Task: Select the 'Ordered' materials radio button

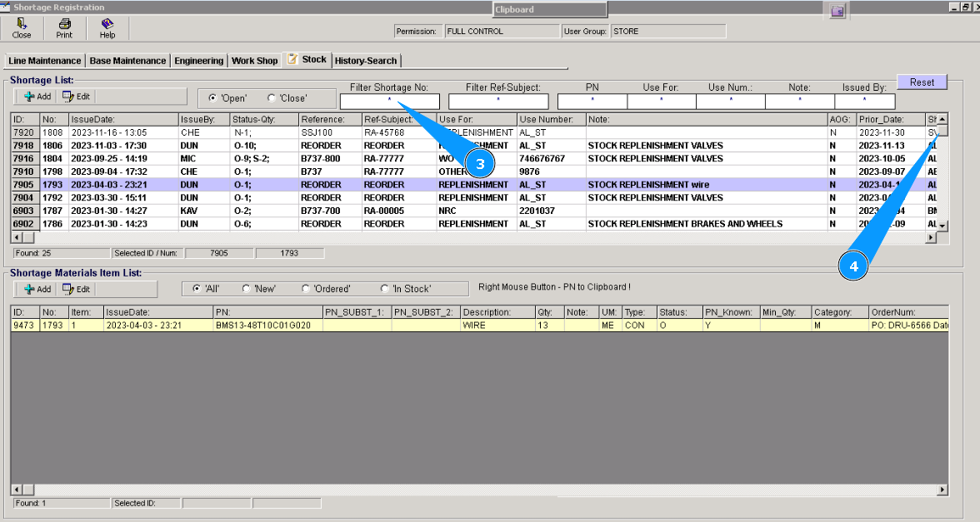Action: pos(307,289)
